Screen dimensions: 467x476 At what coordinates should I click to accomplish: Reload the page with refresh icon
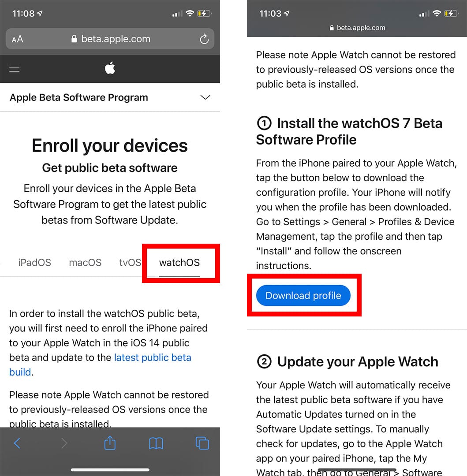[204, 39]
